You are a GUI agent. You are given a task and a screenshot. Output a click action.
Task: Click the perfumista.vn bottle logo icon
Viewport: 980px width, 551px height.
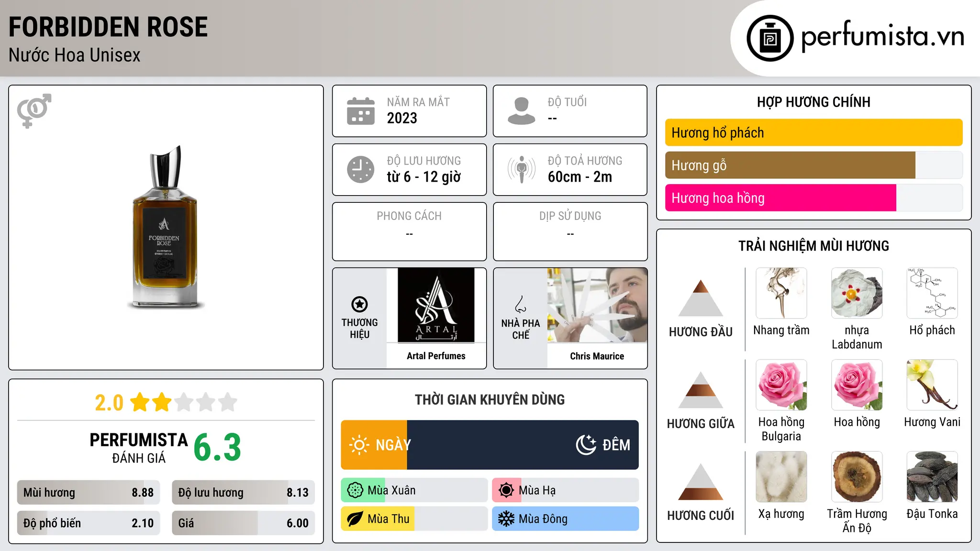pos(770,38)
